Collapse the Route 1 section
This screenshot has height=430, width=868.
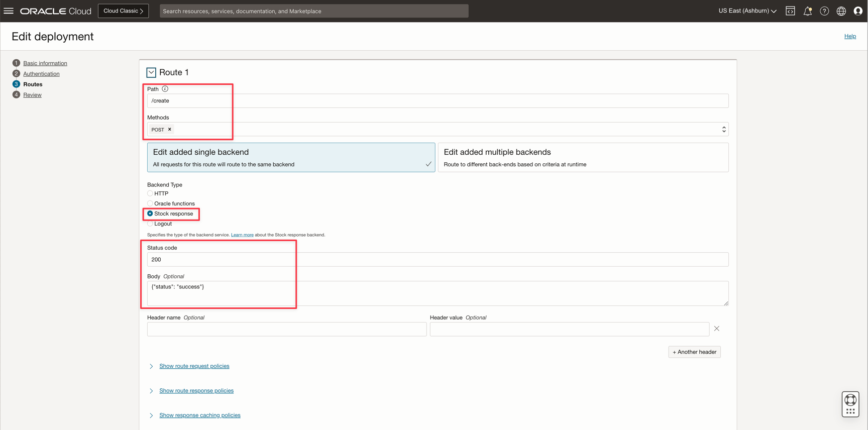click(x=151, y=72)
